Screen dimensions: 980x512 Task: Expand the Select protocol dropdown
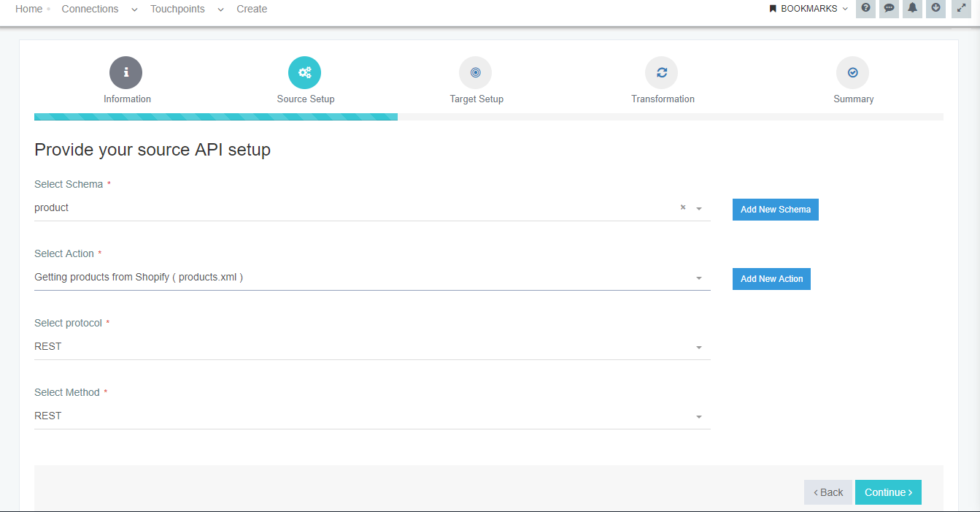(698, 348)
